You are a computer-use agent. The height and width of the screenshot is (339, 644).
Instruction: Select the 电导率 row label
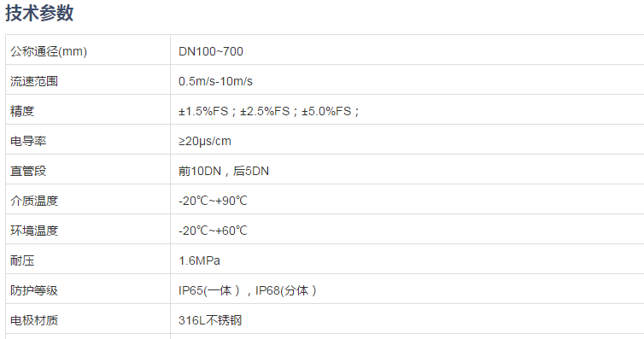(x=28, y=141)
